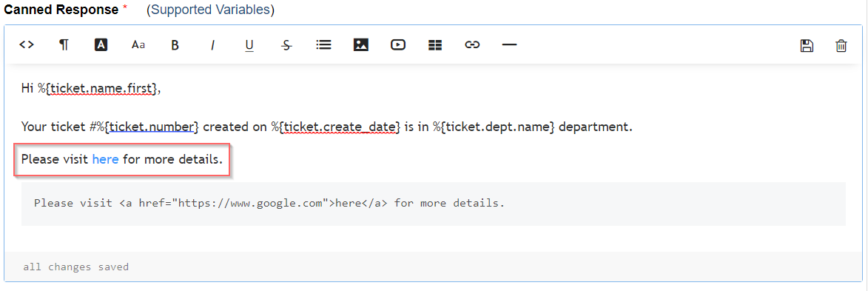Insert link using chain icon

(471, 45)
